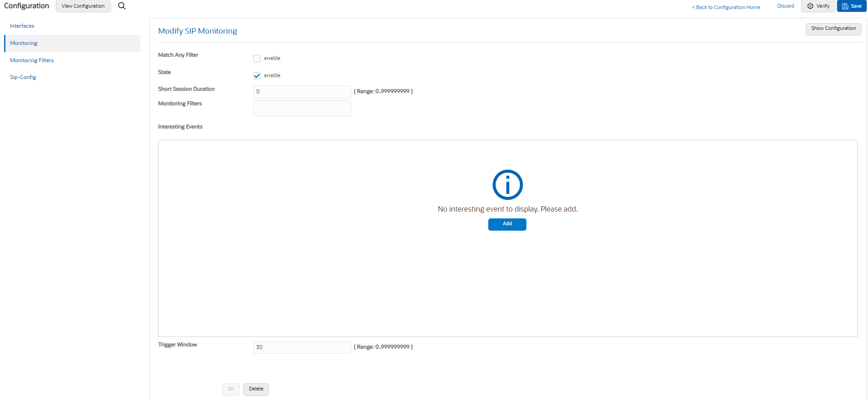Follow the Back to Configuration Home link
Screen dimensions: 868x400
(726, 7)
